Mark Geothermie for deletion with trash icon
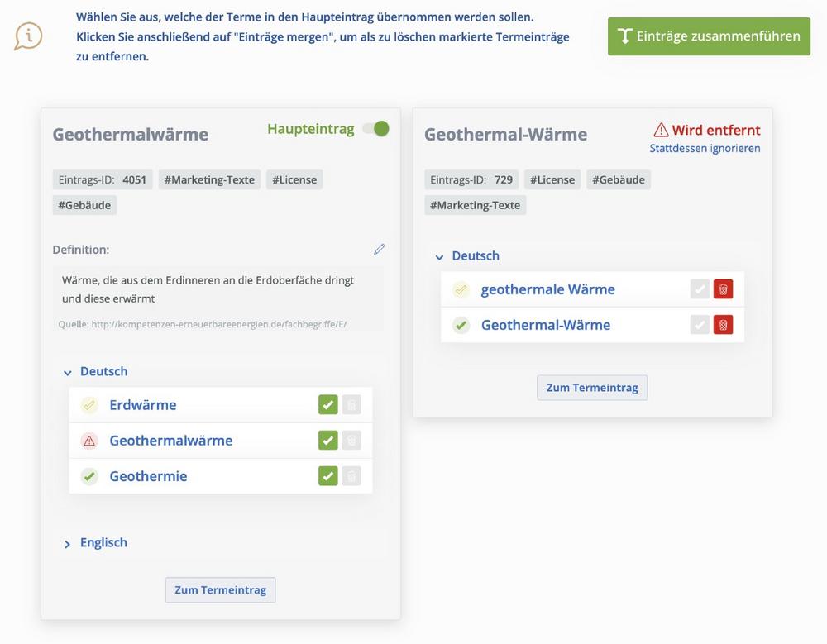827x644 pixels. [x=351, y=476]
